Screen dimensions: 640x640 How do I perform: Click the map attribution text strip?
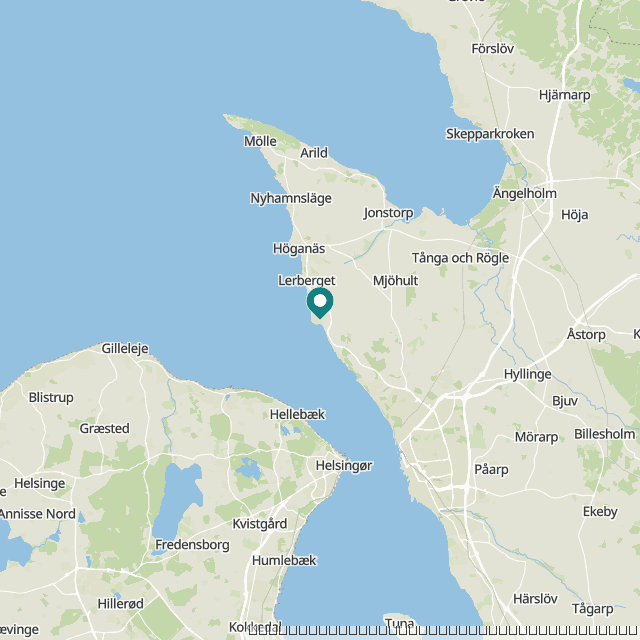[444, 631]
